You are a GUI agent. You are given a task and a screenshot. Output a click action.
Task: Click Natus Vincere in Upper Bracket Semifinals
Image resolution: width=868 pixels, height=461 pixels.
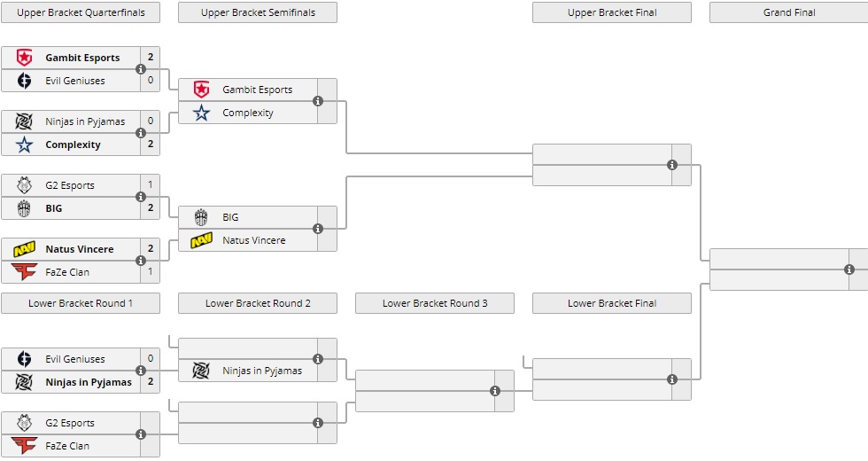tap(254, 240)
